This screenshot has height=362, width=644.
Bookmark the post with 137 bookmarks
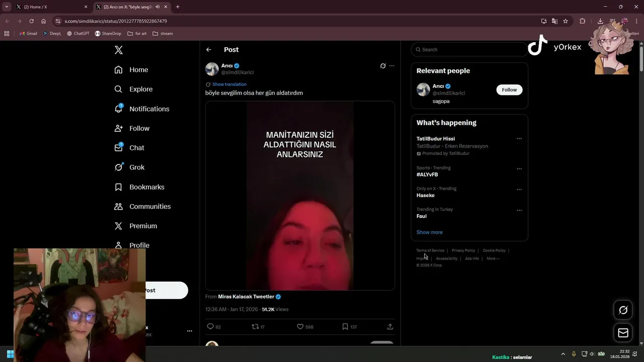(x=349, y=327)
